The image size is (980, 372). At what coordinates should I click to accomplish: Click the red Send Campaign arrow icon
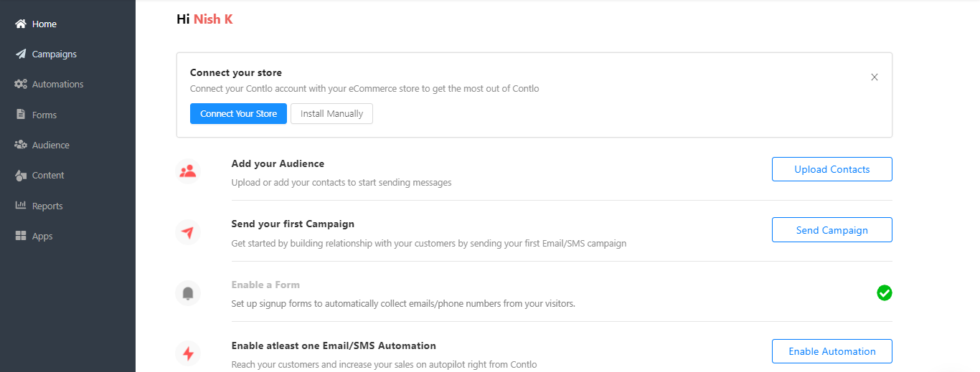[x=188, y=232]
